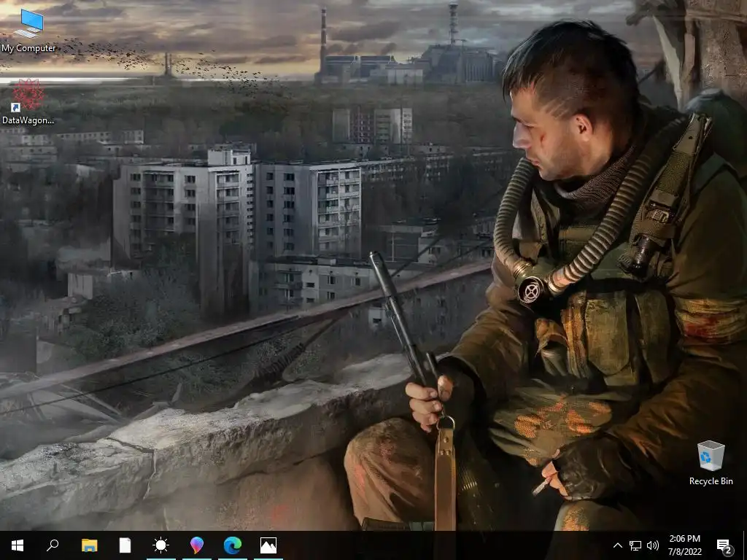This screenshot has height=560, width=747.
Task: Show hidden system tray icons
Action: click(x=617, y=545)
